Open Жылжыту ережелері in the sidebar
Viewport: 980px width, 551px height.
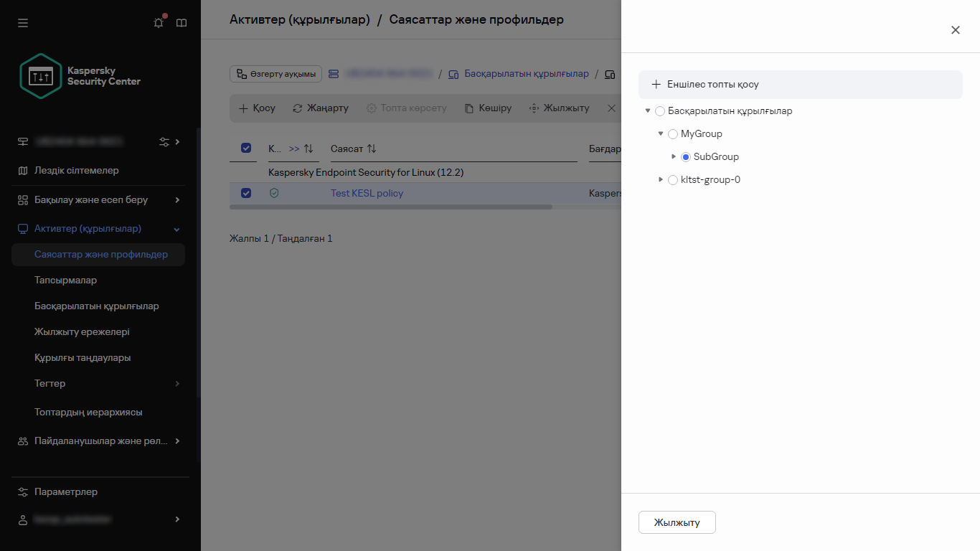click(x=82, y=331)
